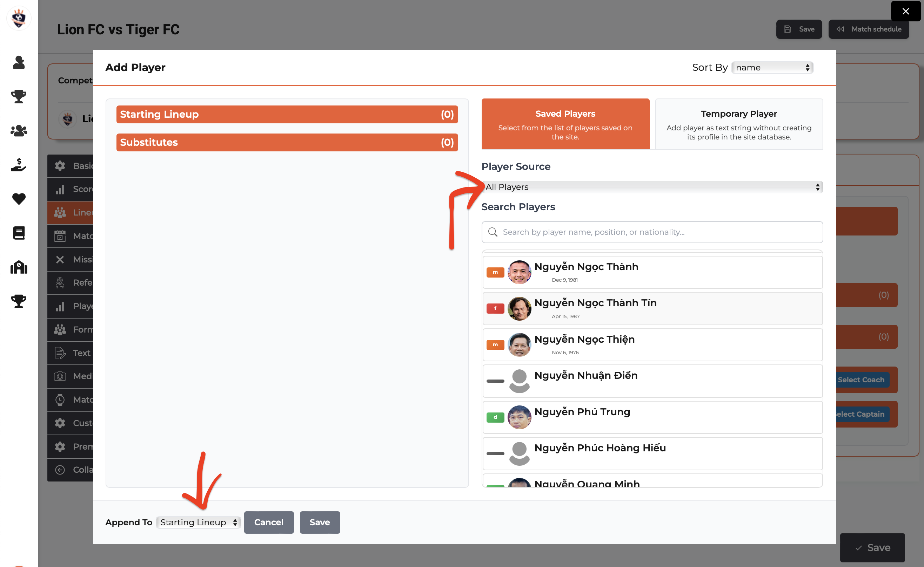Expand the Substitutes section bar
This screenshot has height=567, width=924.
[287, 143]
